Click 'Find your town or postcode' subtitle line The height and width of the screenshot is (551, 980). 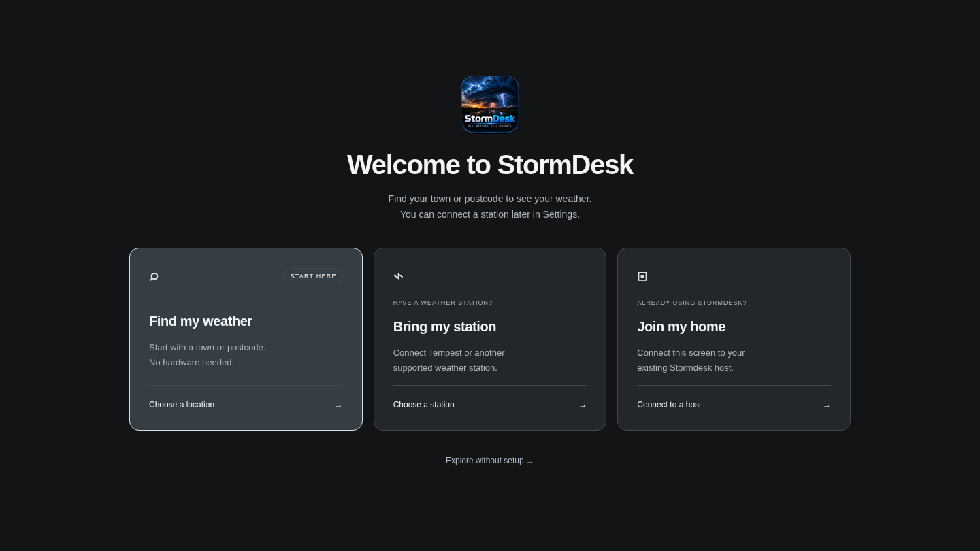tap(490, 199)
